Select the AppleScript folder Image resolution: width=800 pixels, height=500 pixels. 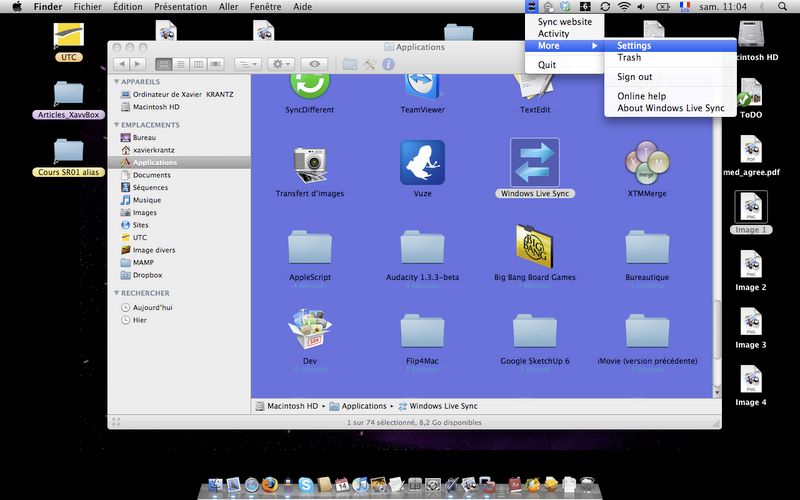(x=310, y=247)
